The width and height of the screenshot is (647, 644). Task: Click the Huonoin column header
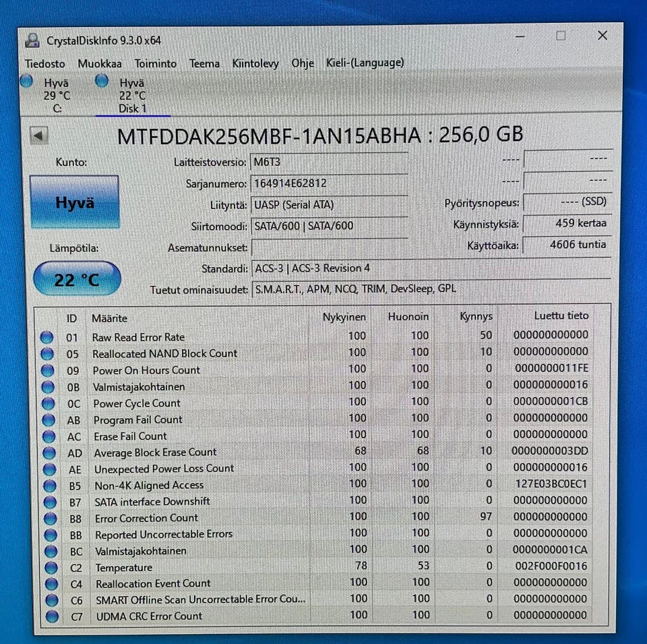tap(408, 317)
